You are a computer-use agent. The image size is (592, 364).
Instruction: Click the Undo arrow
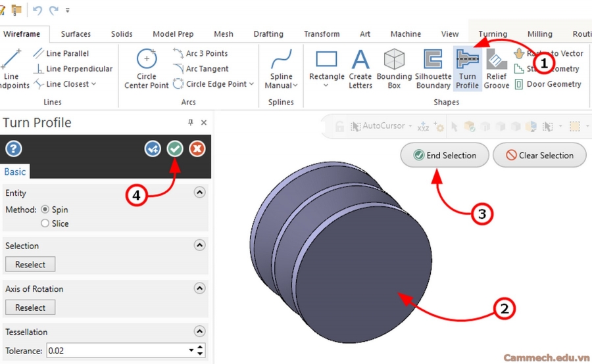pyautogui.click(x=37, y=11)
